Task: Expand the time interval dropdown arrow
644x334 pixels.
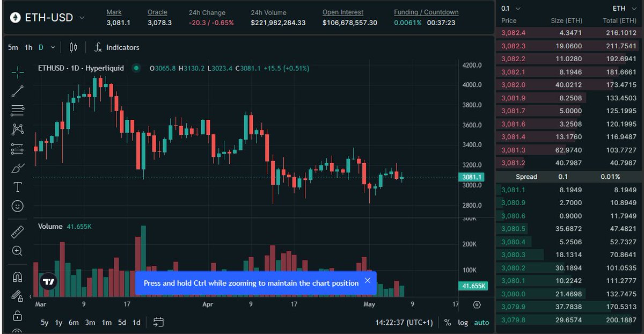Action: [x=53, y=47]
